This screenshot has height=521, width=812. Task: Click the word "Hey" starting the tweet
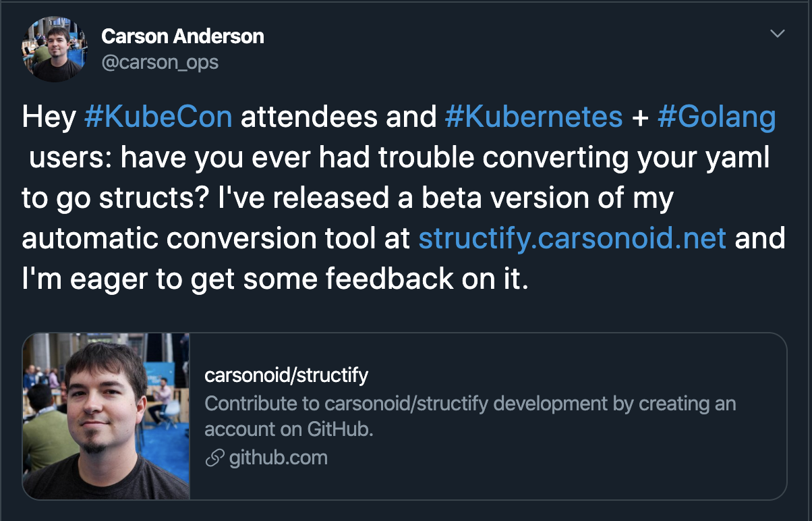(49, 117)
